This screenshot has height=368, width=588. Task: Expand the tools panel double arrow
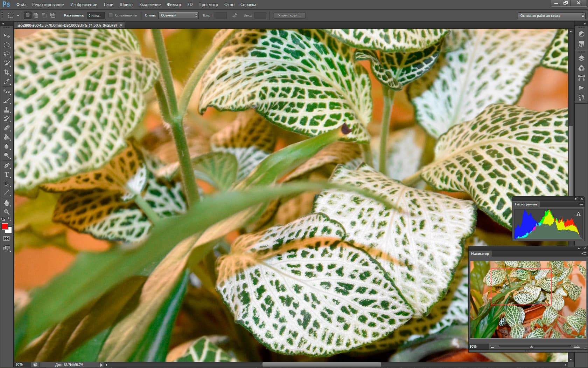point(3,24)
